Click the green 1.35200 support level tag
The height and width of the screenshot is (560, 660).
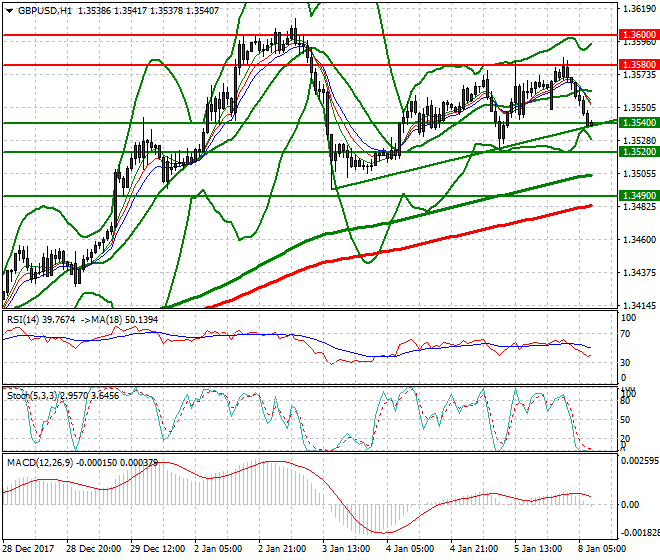pyautogui.click(x=632, y=152)
